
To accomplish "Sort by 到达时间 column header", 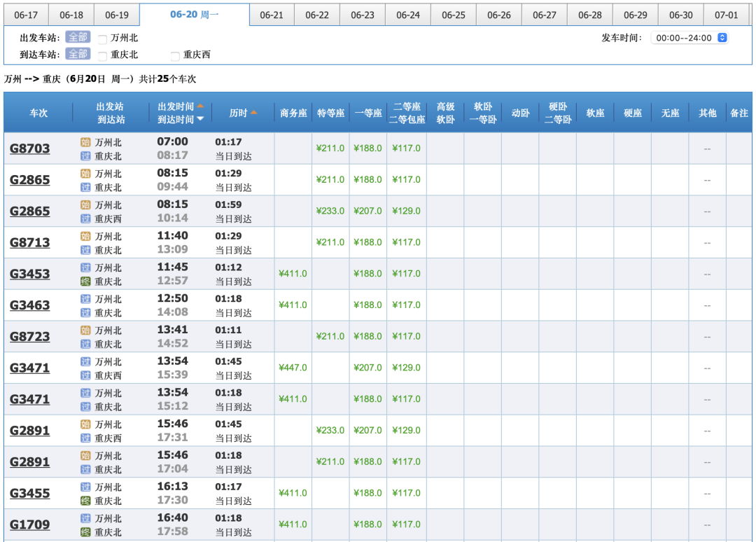I will pyautogui.click(x=176, y=120).
